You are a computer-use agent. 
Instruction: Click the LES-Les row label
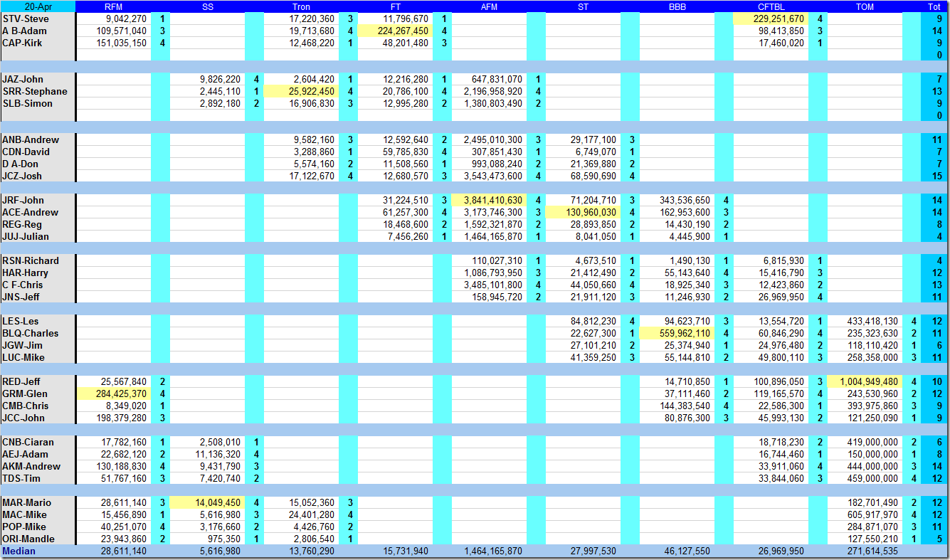[38, 321]
